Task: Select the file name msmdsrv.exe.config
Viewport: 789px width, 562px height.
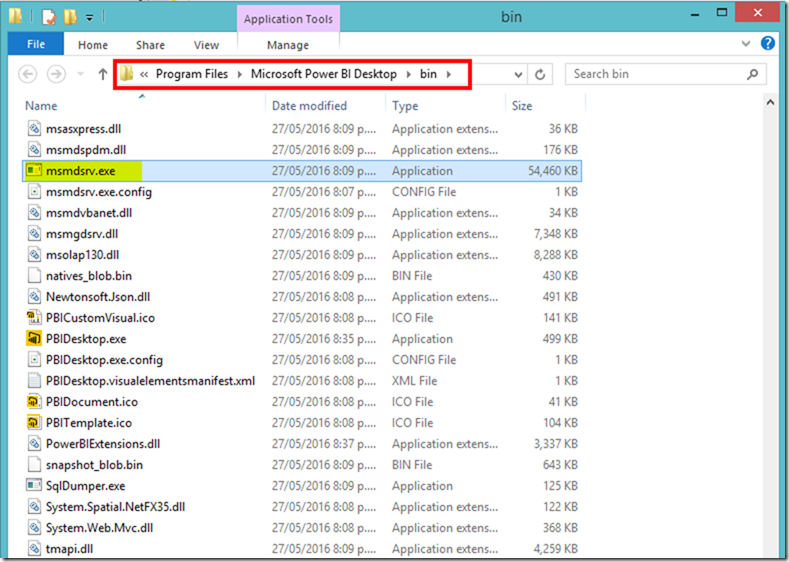Action: pos(99,192)
